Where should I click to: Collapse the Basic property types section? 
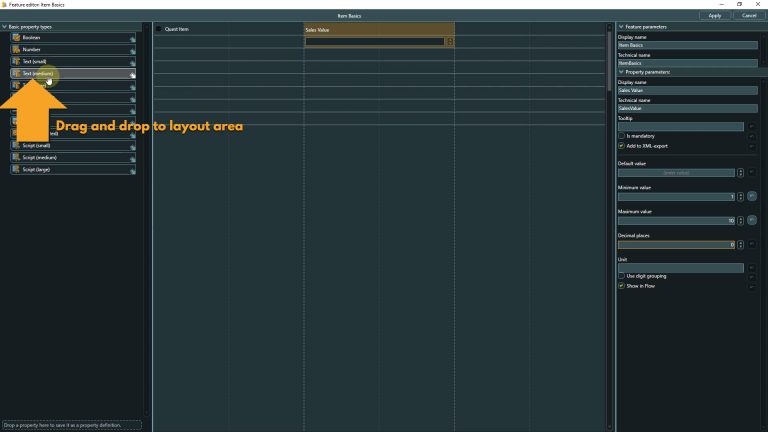(4, 27)
